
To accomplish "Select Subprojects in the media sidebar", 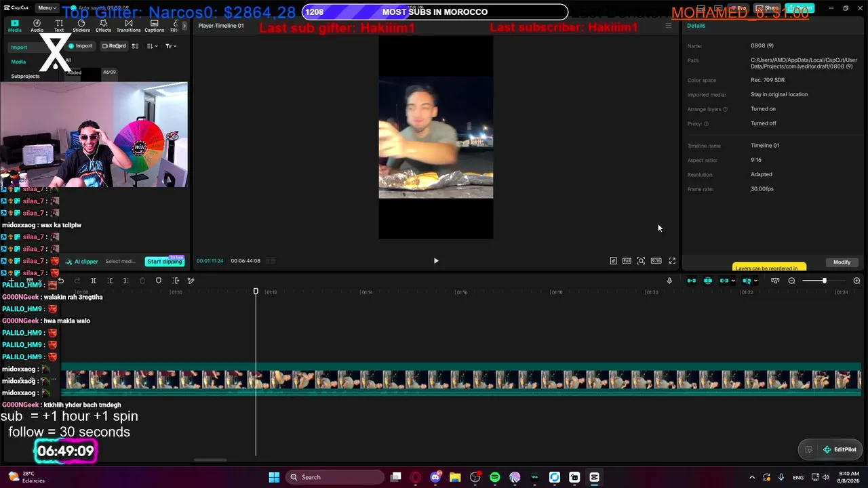I will 25,76.
